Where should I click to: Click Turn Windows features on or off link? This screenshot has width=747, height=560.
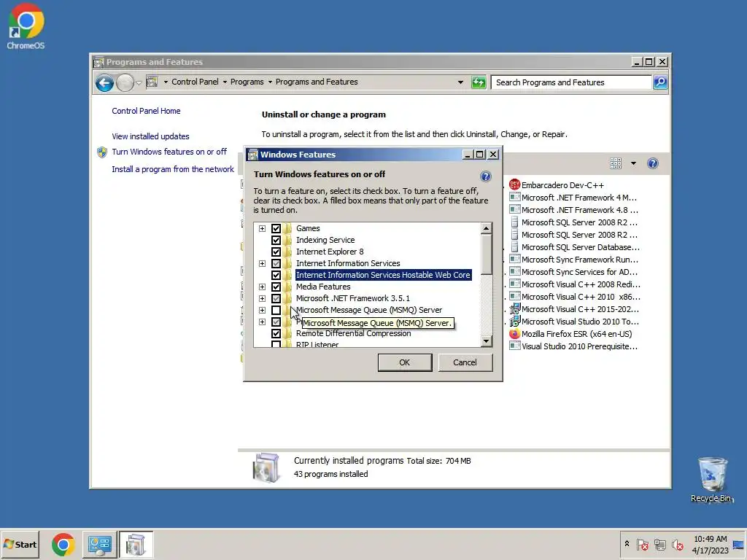pyautogui.click(x=169, y=152)
